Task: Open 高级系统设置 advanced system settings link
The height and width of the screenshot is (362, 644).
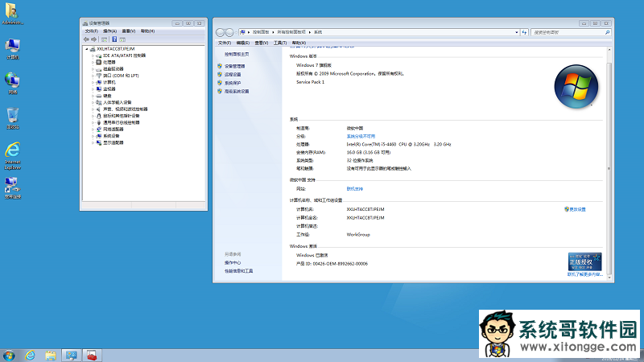Action: (x=237, y=92)
